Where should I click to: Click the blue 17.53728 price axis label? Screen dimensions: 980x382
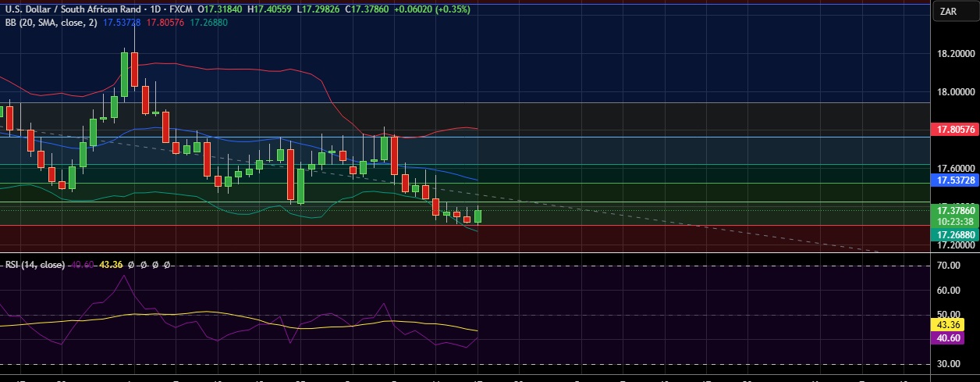tap(954, 180)
